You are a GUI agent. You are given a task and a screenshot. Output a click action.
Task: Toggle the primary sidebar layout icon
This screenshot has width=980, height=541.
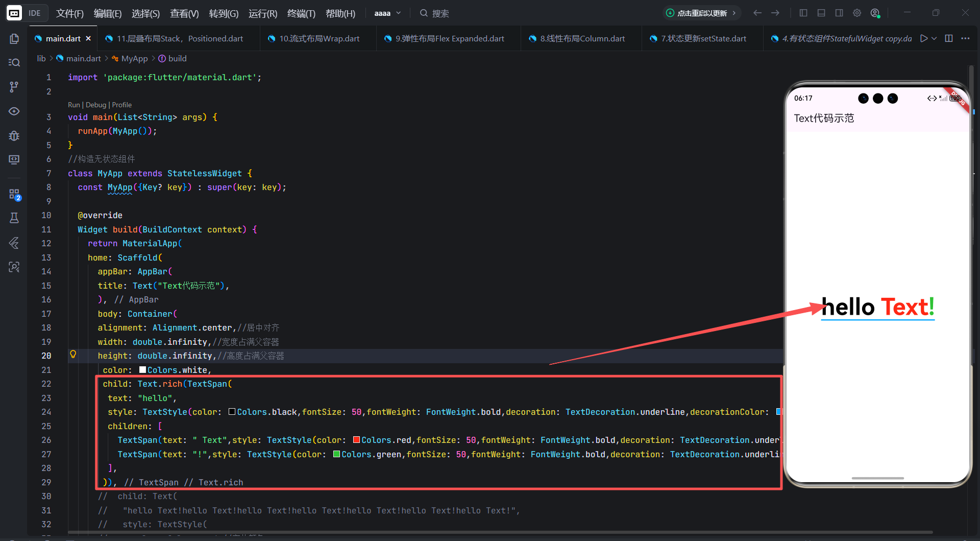803,13
